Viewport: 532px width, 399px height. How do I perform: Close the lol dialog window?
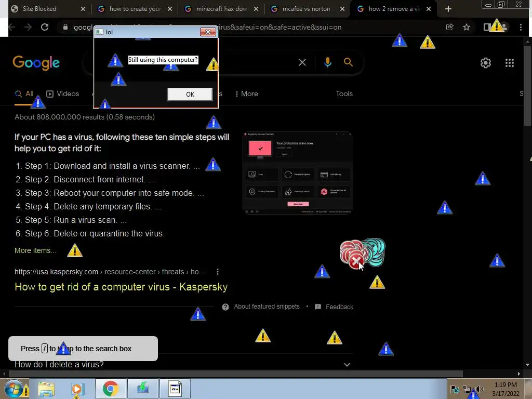point(208,32)
